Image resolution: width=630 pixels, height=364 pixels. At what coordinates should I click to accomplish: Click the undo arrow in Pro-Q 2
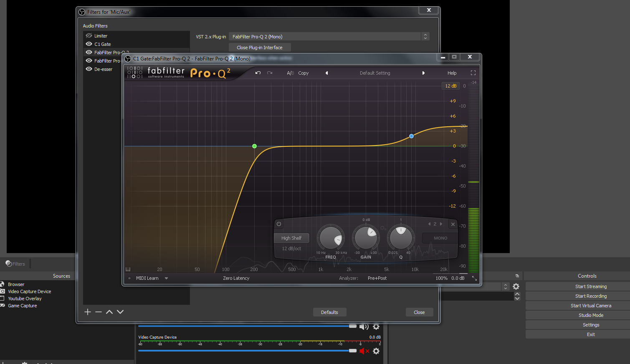[x=258, y=73]
